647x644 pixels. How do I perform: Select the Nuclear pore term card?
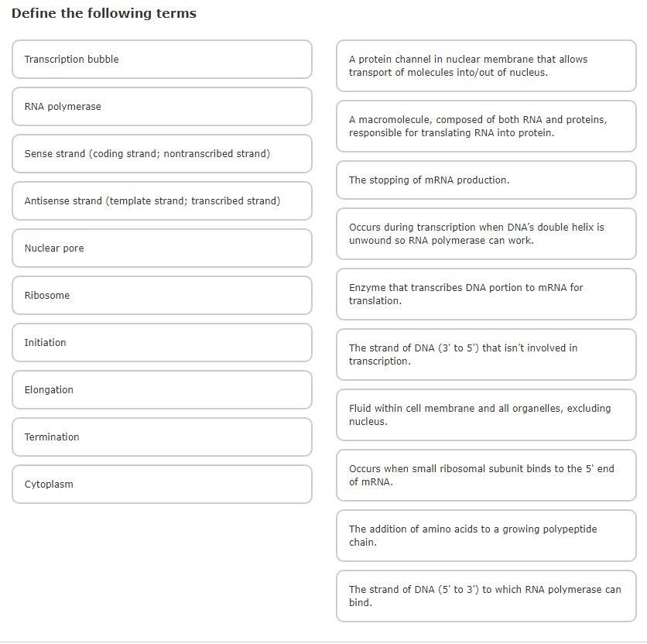(x=161, y=248)
